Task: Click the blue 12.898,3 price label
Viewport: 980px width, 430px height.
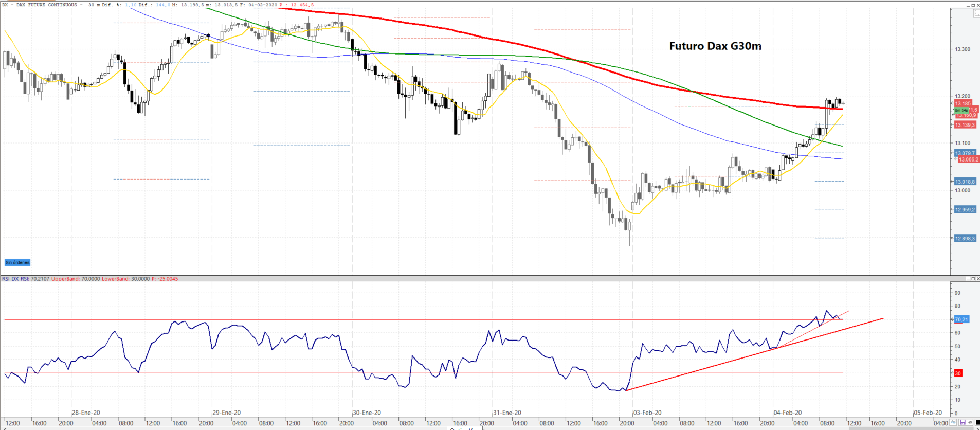Action: pos(965,238)
